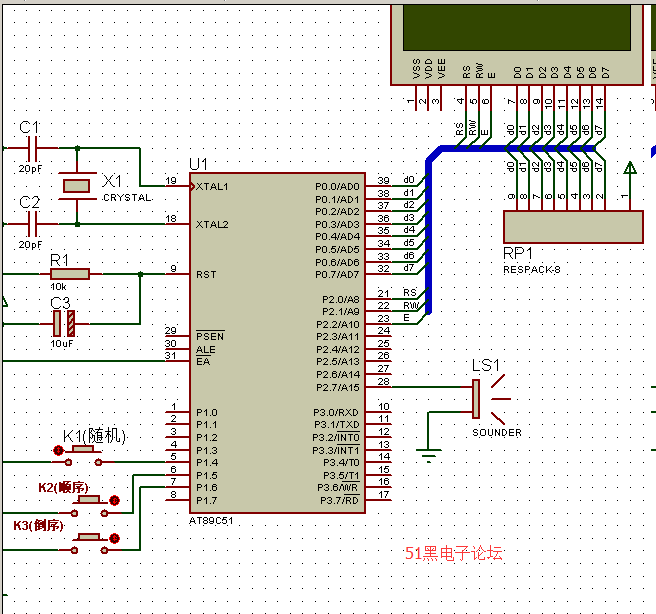Select capacitor C1 symbol
The width and height of the screenshot is (656, 614).
click(x=32, y=148)
